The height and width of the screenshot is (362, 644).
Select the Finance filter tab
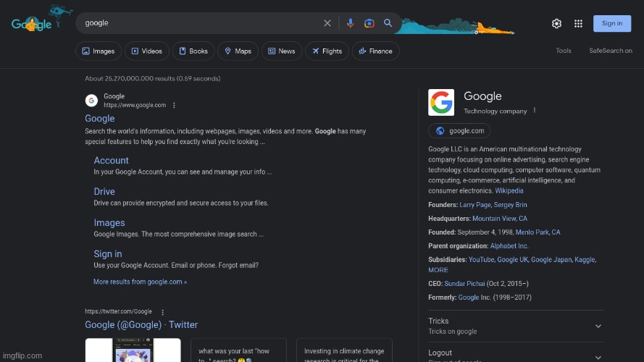[375, 51]
